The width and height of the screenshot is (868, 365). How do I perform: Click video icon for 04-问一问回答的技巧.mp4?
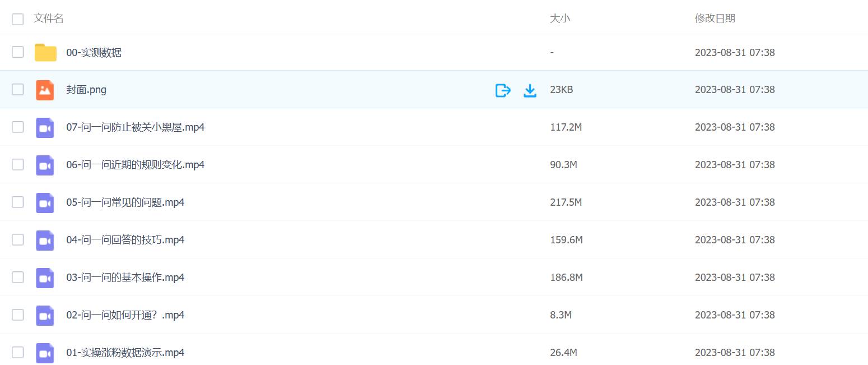point(45,240)
